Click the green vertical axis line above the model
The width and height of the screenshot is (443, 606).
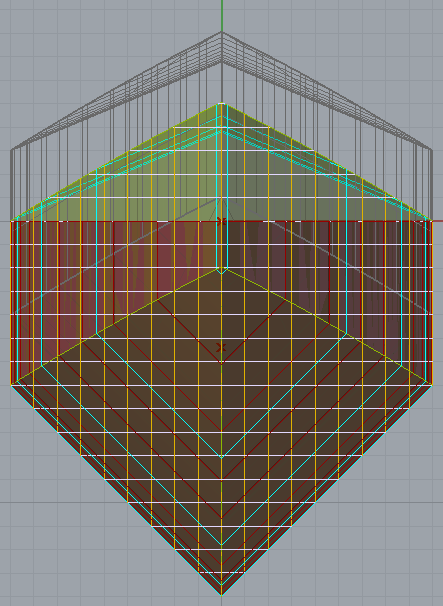tap(222, 15)
